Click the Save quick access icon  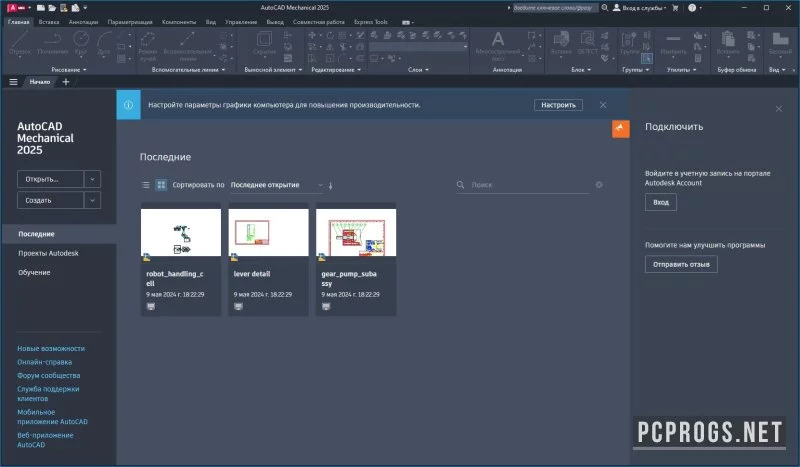63,8
